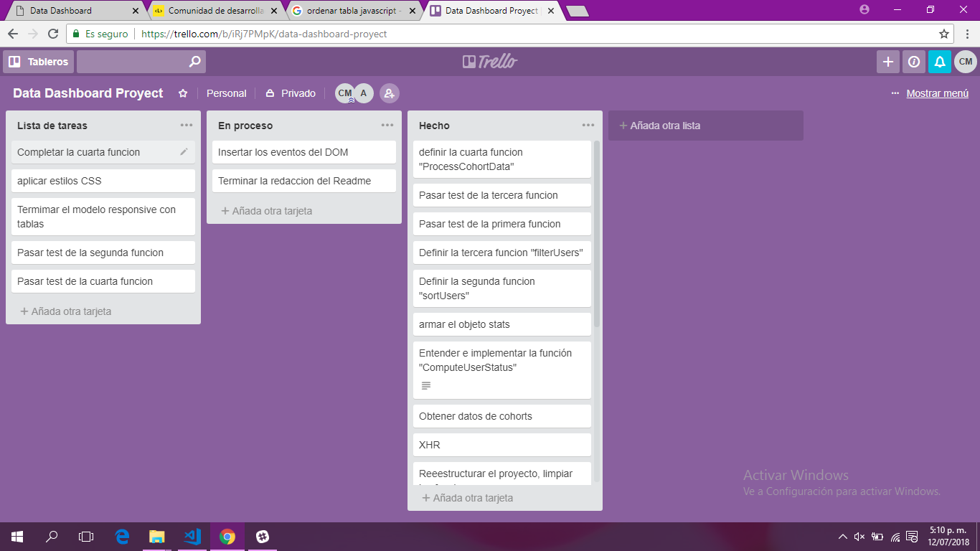Click the search magnifier icon in Trello header
The image size is (980, 551).
pos(194,62)
